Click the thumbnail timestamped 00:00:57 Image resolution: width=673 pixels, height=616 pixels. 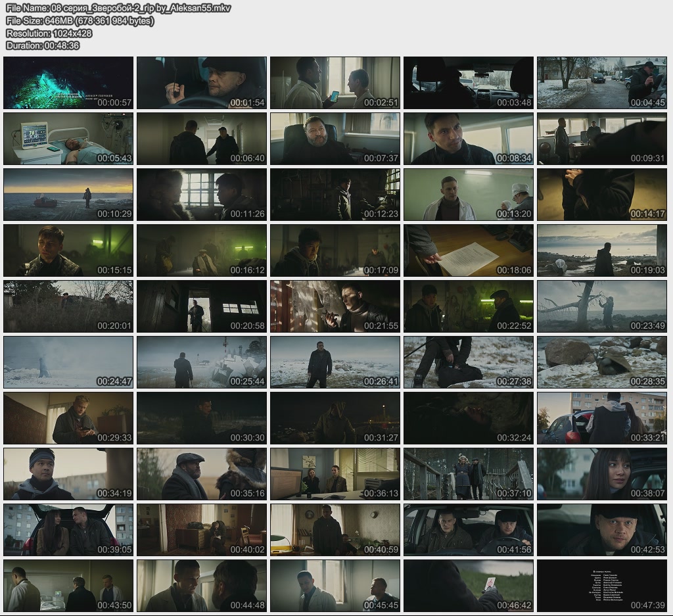click(68, 83)
